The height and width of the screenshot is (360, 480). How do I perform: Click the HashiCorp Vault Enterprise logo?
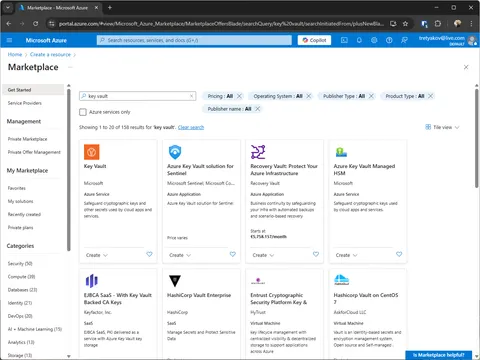point(175,281)
